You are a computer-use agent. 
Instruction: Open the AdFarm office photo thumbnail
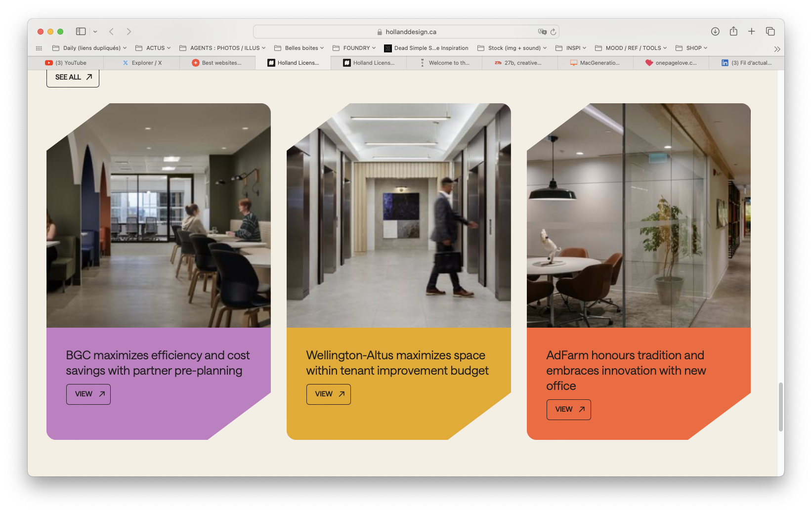click(x=639, y=215)
